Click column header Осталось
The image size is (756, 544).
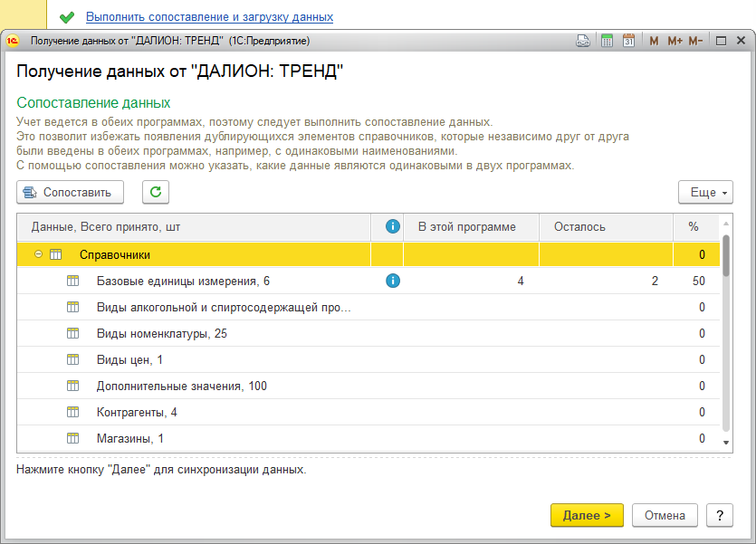[606, 227]
